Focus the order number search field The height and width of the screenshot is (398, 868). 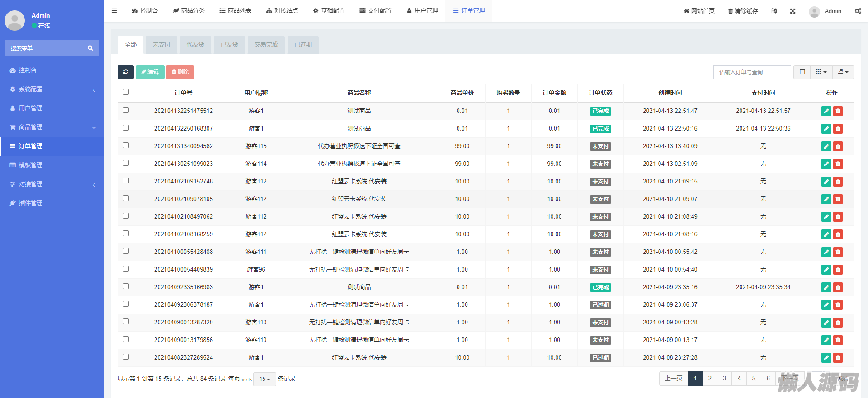pos(752,72)
